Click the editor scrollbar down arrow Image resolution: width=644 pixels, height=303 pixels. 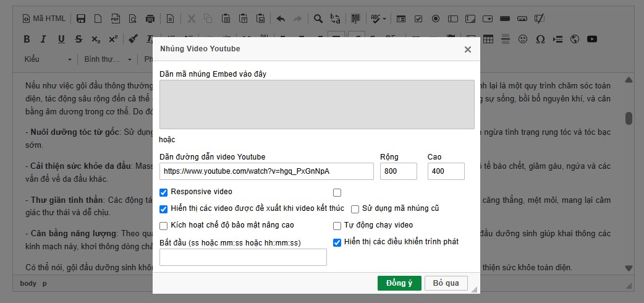point(629,268)
